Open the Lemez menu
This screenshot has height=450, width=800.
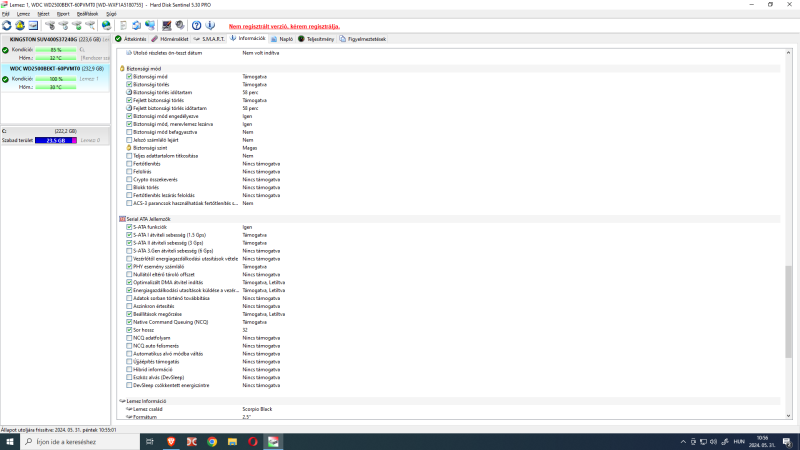pyautogui.click(x=23, y=14)
